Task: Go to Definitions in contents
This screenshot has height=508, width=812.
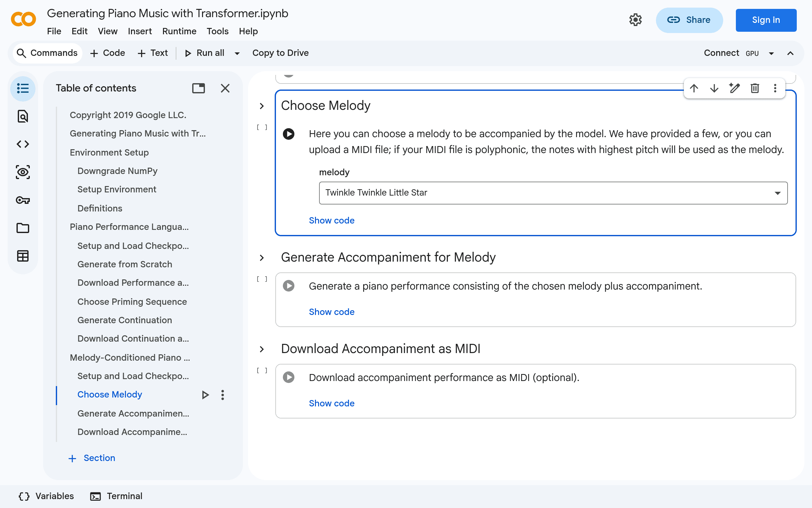Action: [100, 208]
